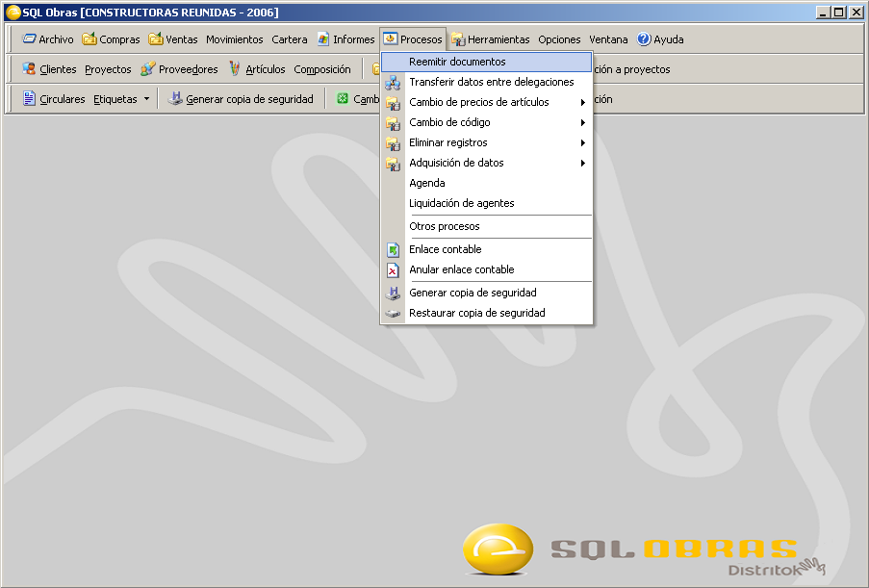
Task: Click the Clientes toolbar icon
Action: click(x=29, y=69)
